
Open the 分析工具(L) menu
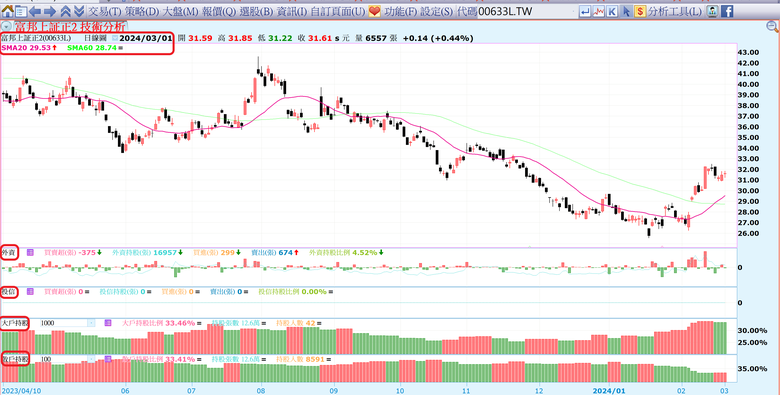click(x=674, y=11)
